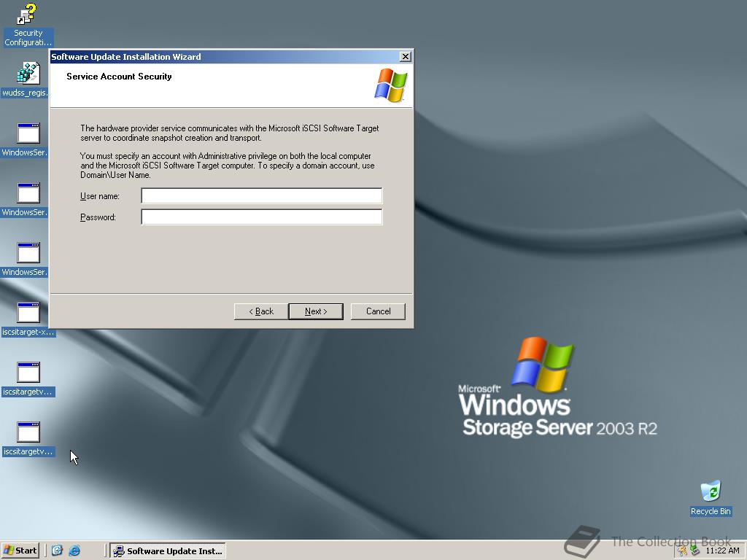
Task: Select the iscsitarget-x... desktop icon
Action: (x=28, y=319)
